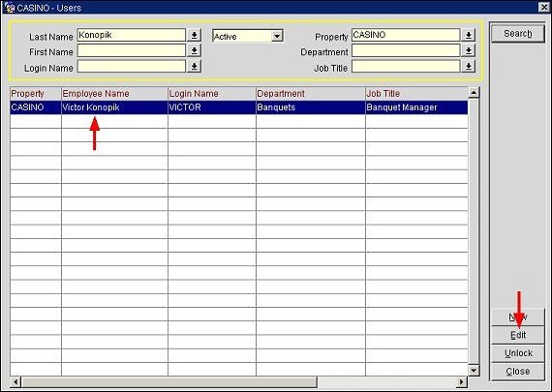This screenshot has width=552, height=392.
Task: Click the Last Name field containing Konopik
Action: coord(131,35)
